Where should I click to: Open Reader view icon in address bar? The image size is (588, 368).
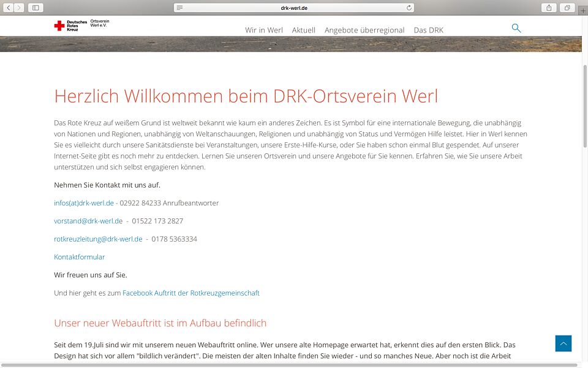tap(179, 7)
